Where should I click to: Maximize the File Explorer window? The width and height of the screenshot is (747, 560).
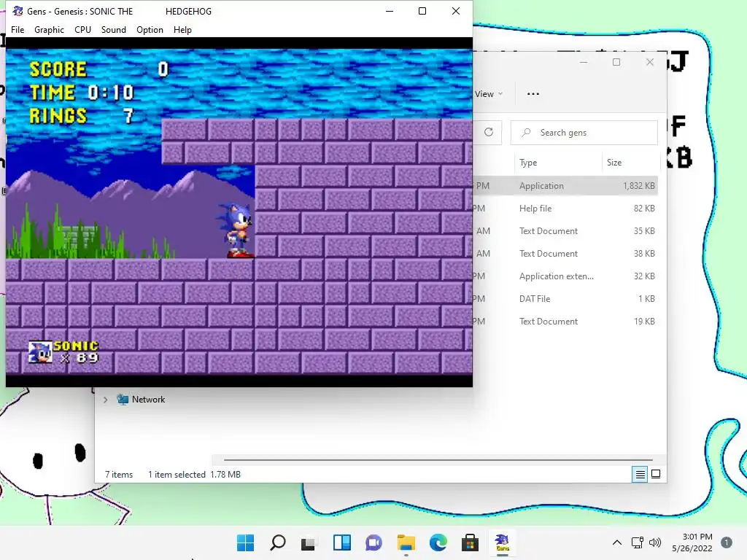[616, 63]
